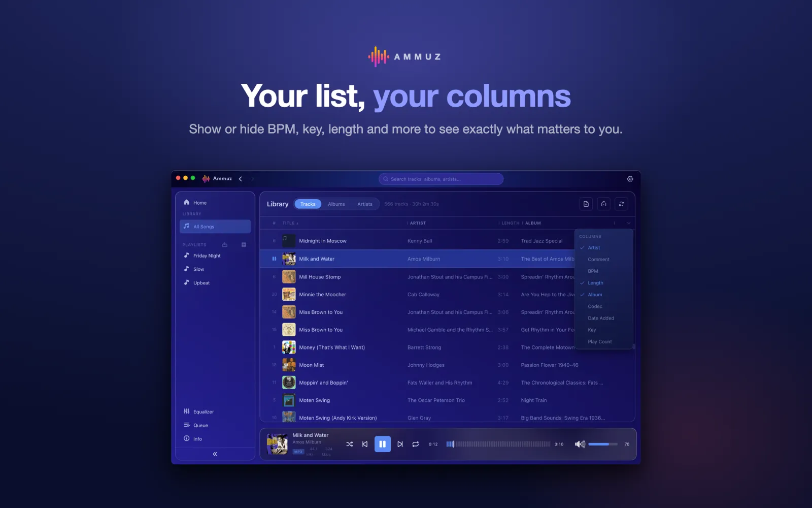Open the Friday Night playlist
The height and width of the screenshot is (508, 812).
pyautogui.click(x=215, y=256)
